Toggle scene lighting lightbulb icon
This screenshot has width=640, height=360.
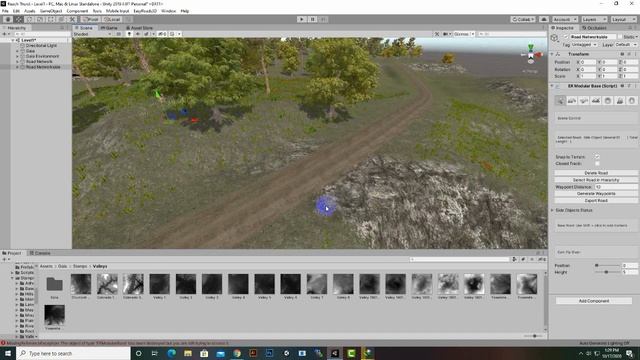coord(129,34)
